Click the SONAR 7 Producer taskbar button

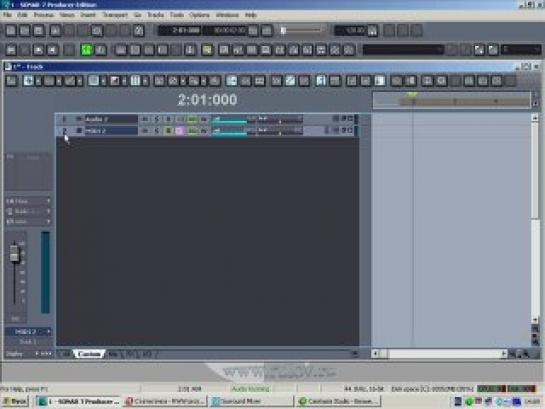pos(79,401)
